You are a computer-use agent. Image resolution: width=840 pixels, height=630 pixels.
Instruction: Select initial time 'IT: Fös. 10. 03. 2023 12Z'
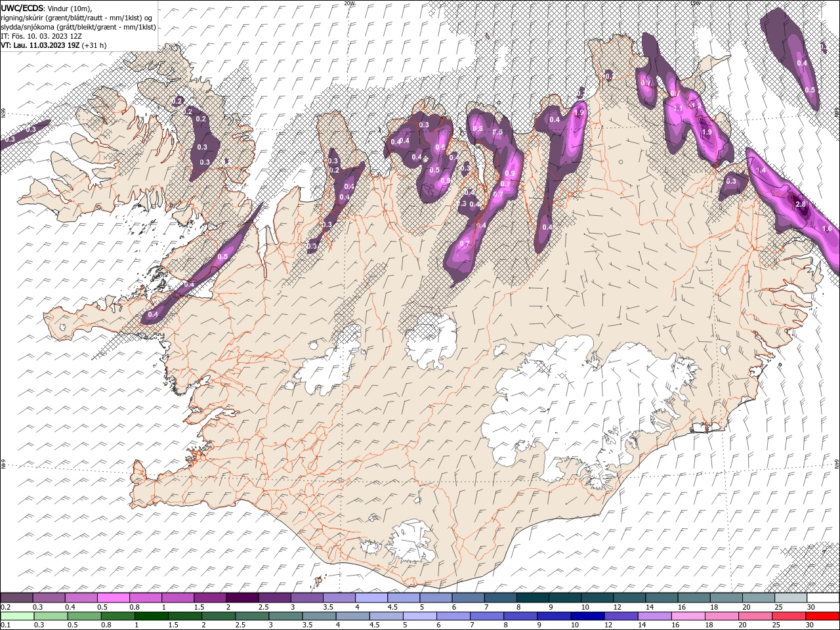pyautogui.click(x=41, y=36)
